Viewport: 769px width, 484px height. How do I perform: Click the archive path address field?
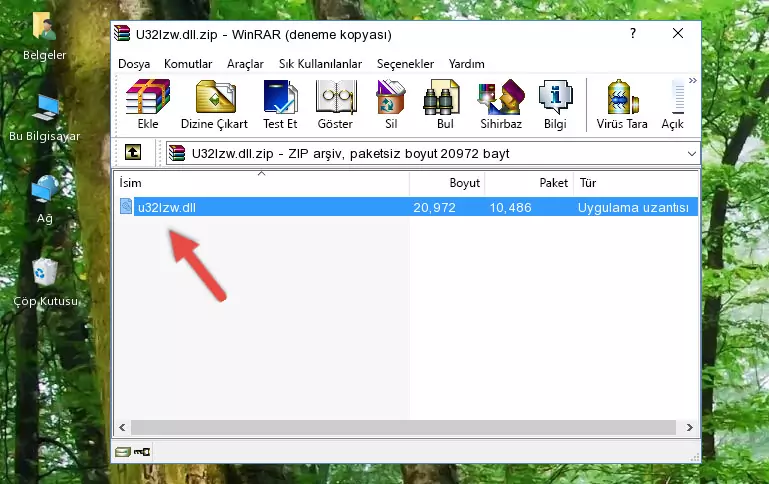pos(433,153)
